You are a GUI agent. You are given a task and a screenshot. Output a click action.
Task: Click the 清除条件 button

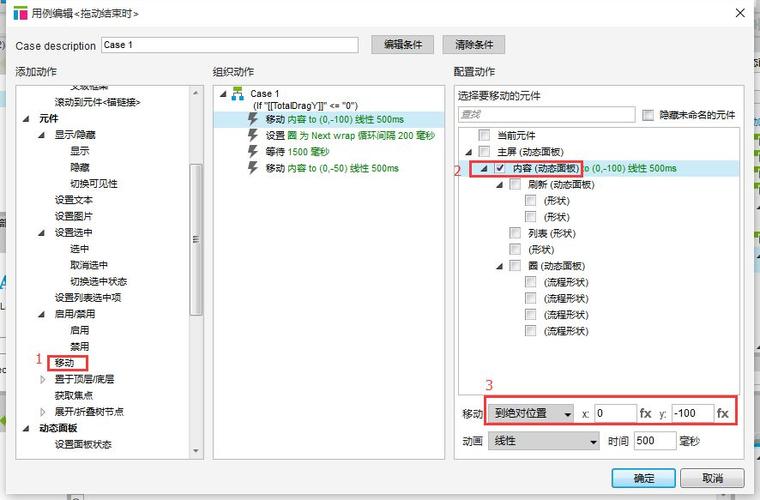[474, 45]
